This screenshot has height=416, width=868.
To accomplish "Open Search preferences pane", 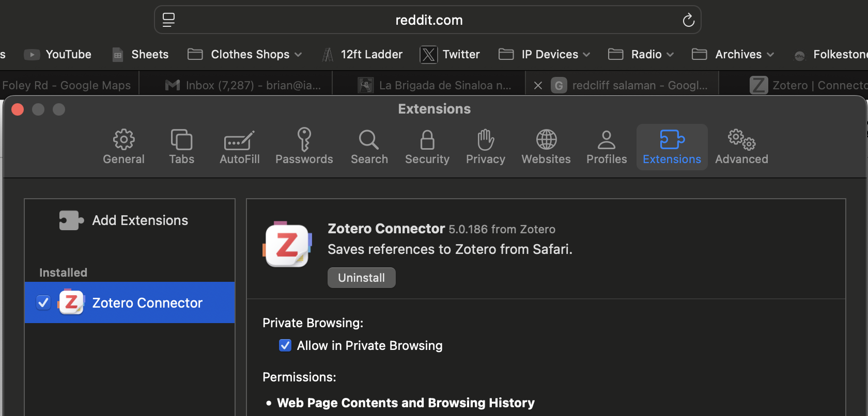I will pos(369,147).
